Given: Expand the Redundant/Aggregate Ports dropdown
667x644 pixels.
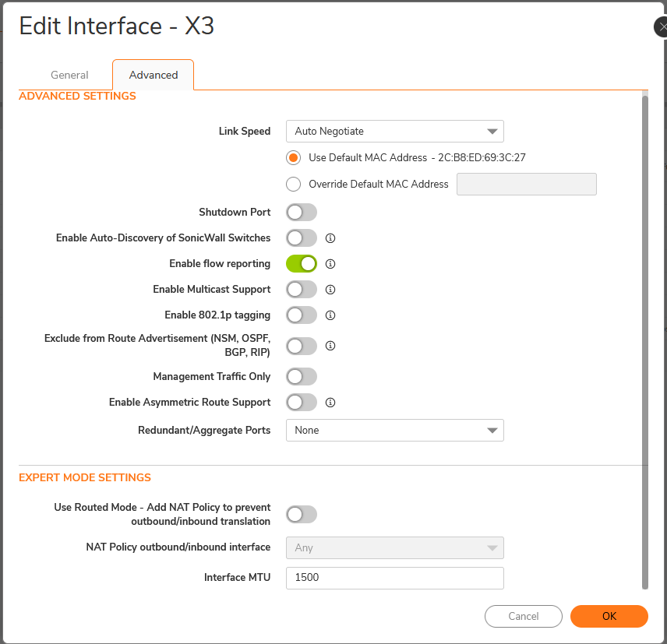Looking at the screenshot, I should tap(394, 431).
